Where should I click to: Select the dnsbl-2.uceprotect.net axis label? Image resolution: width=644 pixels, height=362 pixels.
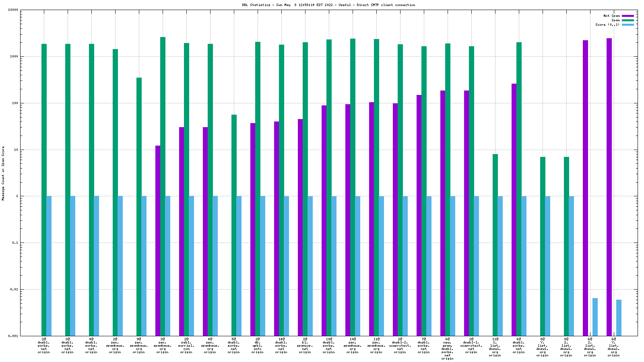coord(400,346)
